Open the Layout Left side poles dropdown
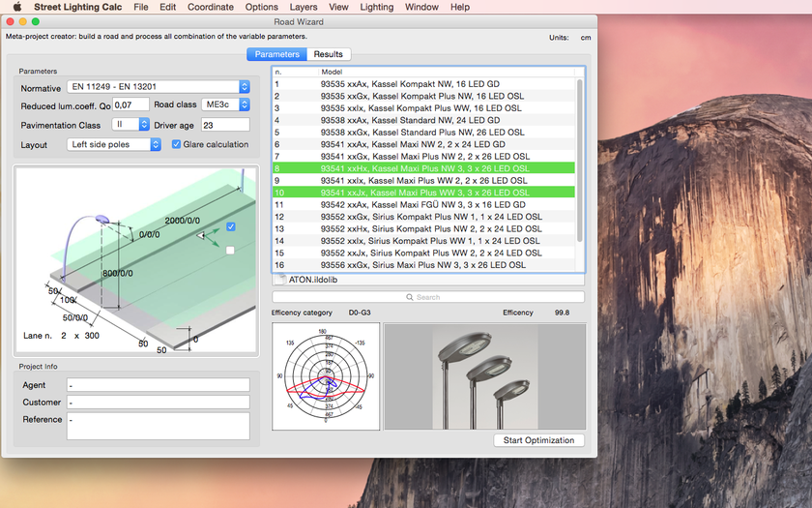 [115, 145]
